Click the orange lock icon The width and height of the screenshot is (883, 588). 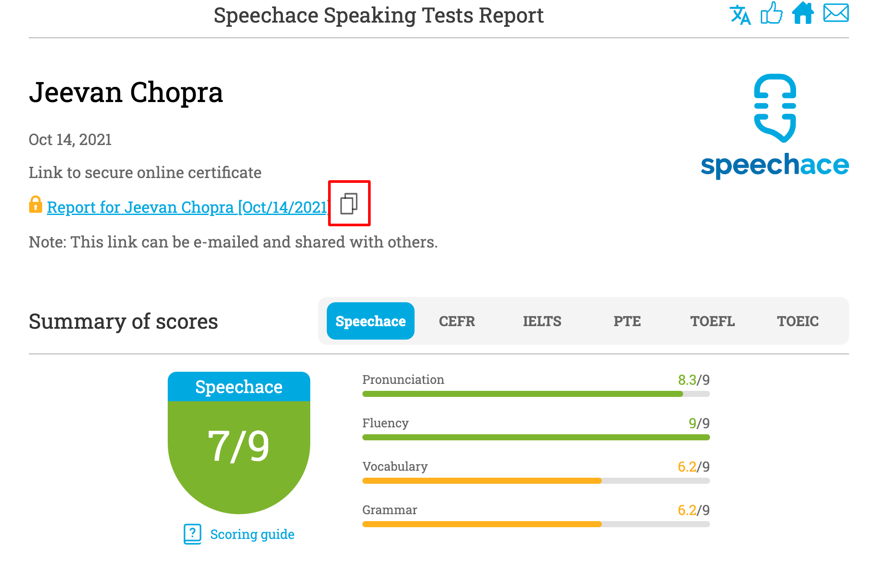(x=36, y=205)
